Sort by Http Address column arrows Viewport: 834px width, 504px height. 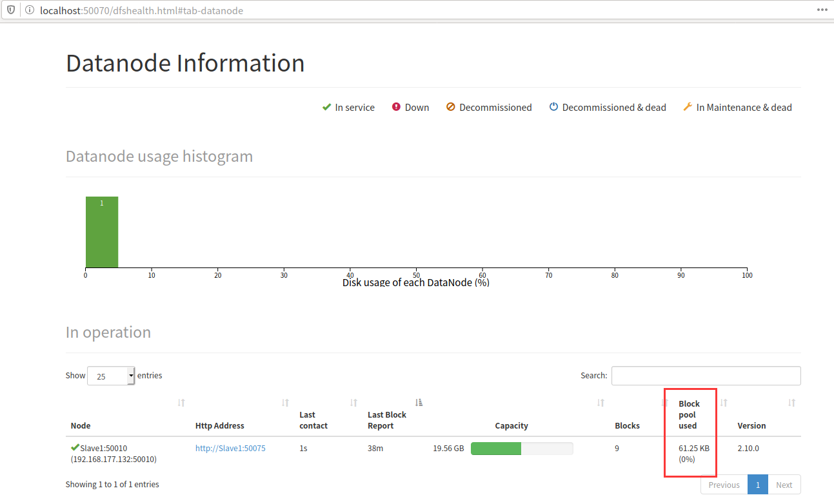(x=285, y=402)
